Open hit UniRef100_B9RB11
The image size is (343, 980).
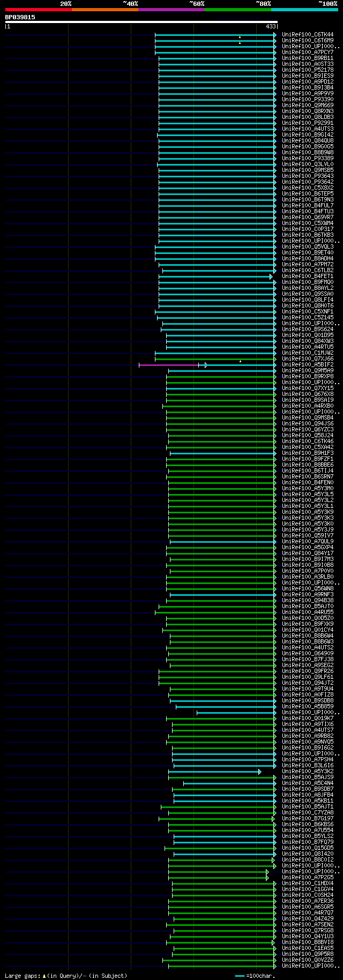click(x=308, y=58)
